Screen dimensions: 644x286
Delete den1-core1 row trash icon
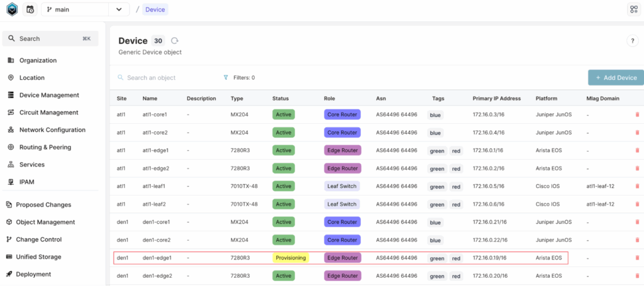coord(638,222)
